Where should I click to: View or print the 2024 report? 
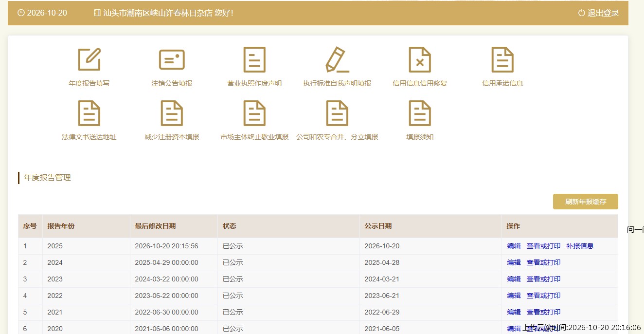click(x=543, y=262)
